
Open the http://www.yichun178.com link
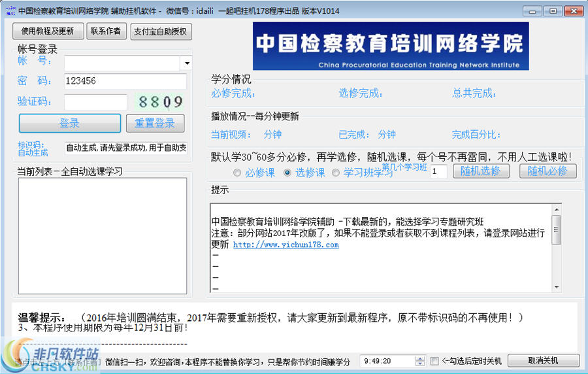point(286,245)
